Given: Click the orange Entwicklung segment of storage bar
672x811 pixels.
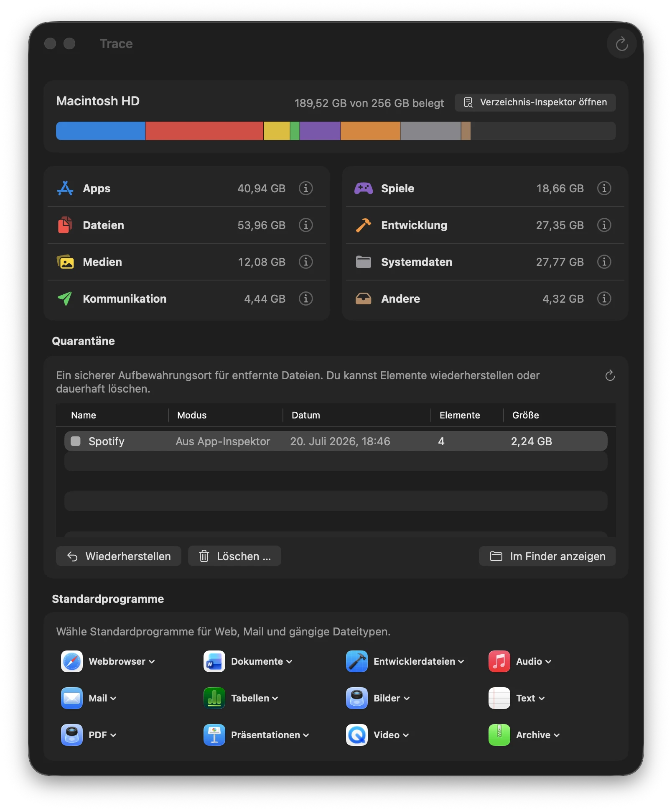Looking at the screenshot, I should (x=370, y=131).
